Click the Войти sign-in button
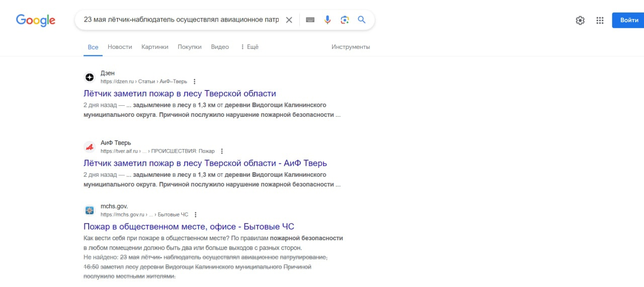The image size is (644, 287). tap(629, 20)
